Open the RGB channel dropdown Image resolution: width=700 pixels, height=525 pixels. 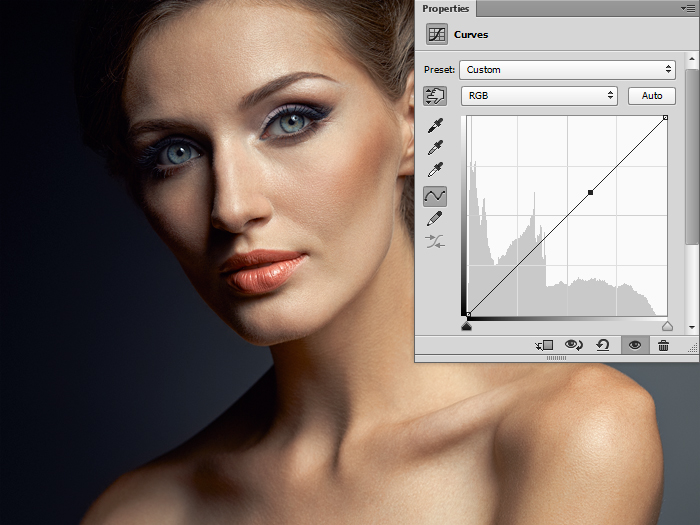tap(539, 96)
